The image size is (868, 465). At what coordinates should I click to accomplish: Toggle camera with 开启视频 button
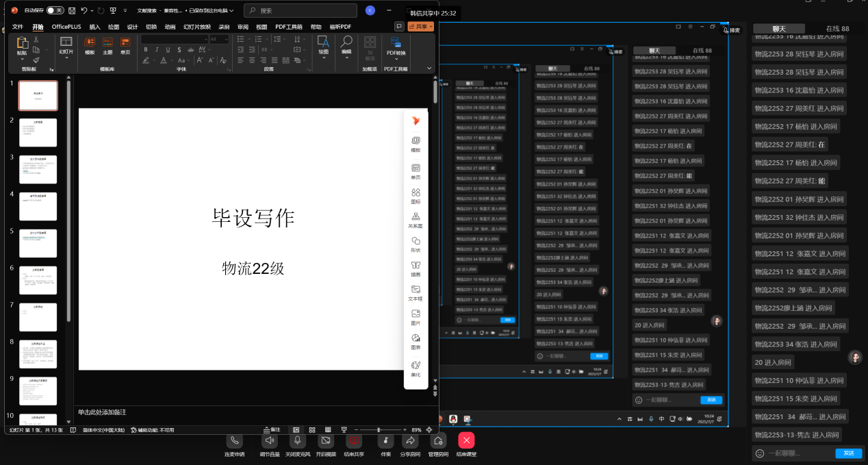(326, 440)
